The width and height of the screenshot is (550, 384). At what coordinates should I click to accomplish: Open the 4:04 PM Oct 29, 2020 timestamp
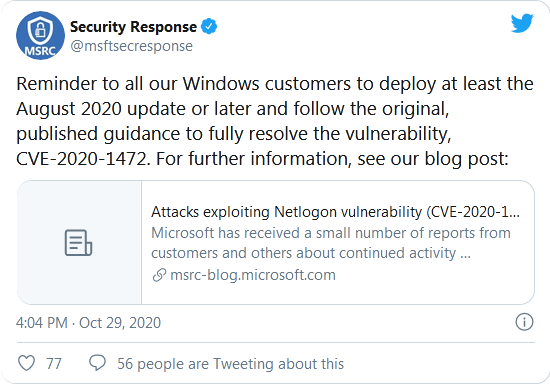click(88, 323)
